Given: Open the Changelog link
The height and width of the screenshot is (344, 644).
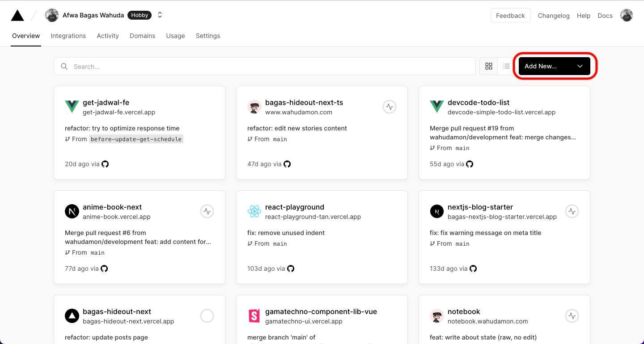Looking at the screenshot, I should [x=554, y=16].
